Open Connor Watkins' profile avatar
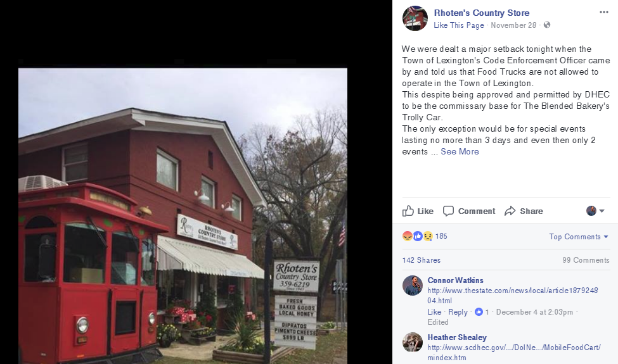Screen dimensions: 618x364 point(413,286)
